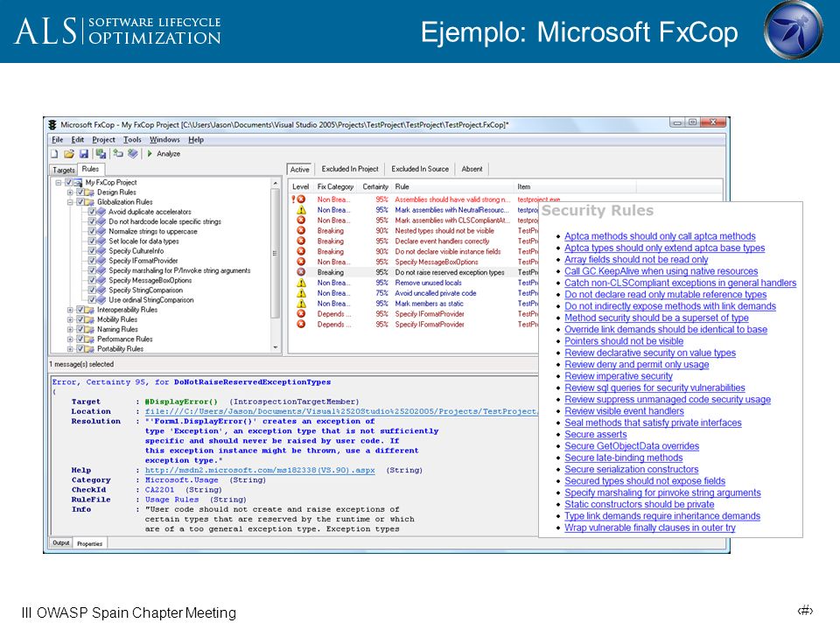Click the error icon for 'Specify MessageBoxOptions' message

pyautogui.click(x=302, y=262)
